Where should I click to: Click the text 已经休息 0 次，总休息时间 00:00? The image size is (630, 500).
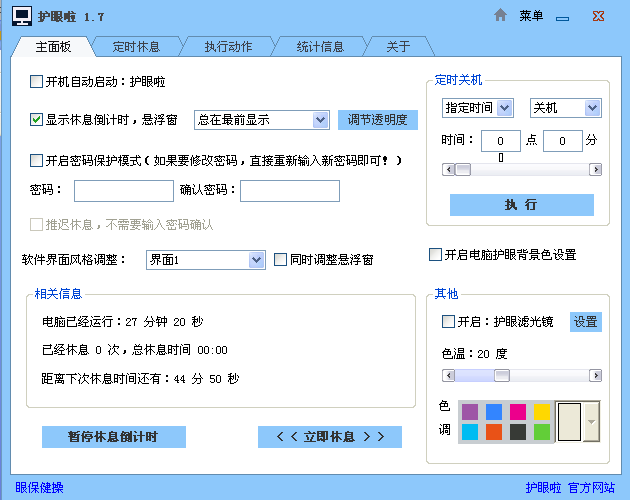point(135,350)
